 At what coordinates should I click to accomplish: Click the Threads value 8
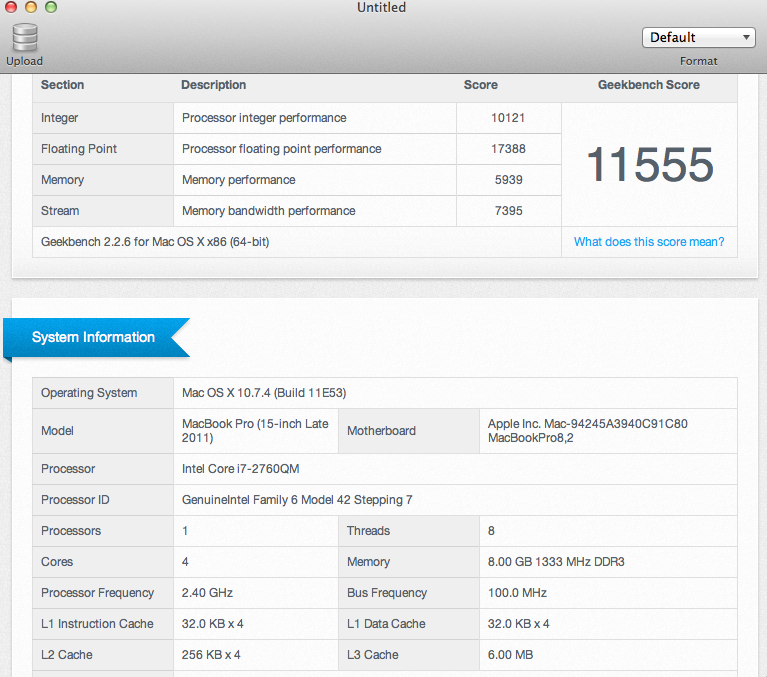[491, 531]
